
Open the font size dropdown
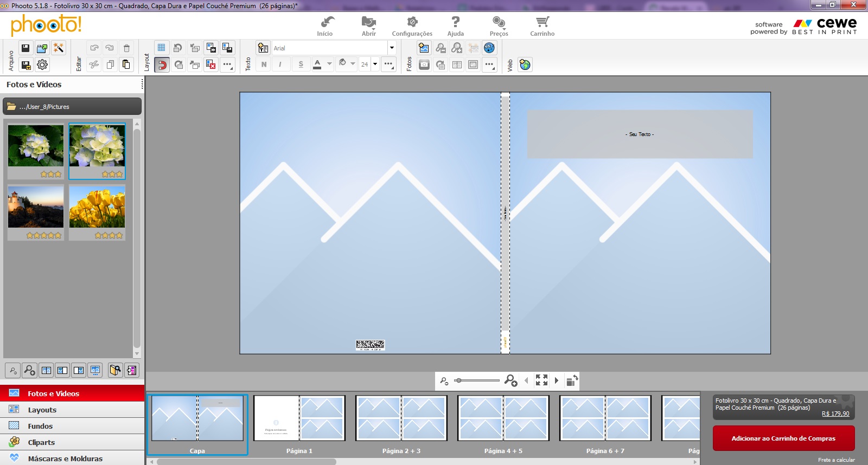pyautogui.click(x=375, y=64)
